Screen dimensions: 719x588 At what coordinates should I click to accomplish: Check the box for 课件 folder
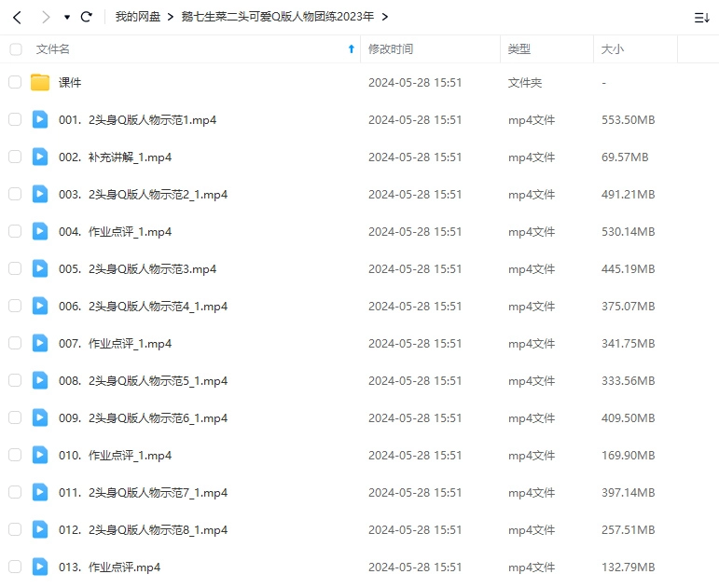(15, 83)
